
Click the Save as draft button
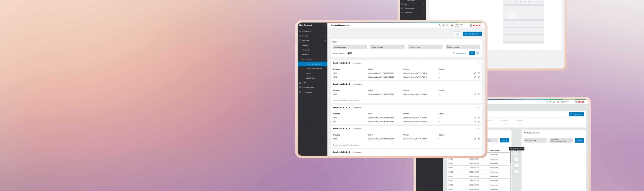coord(576,114)
